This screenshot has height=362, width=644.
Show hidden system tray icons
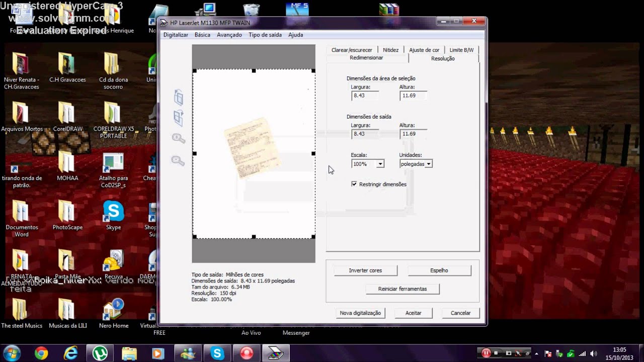[x=536, y=353]
